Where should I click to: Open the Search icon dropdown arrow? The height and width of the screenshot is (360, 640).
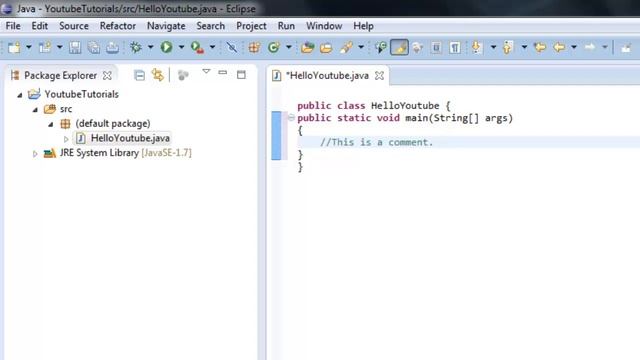[361, 48]
